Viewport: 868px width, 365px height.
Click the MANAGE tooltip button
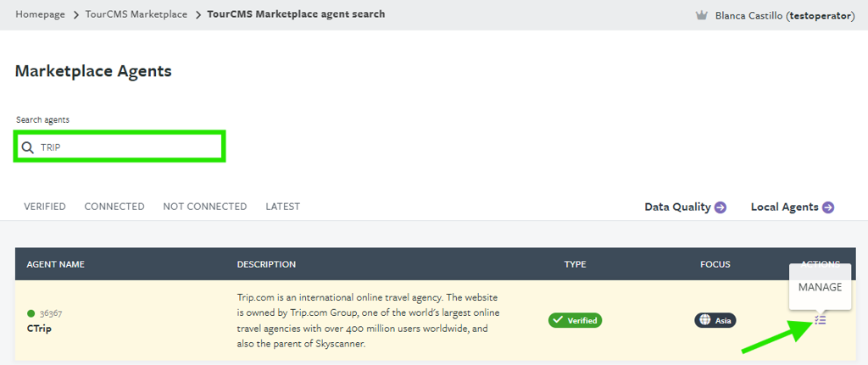(820, 287)
